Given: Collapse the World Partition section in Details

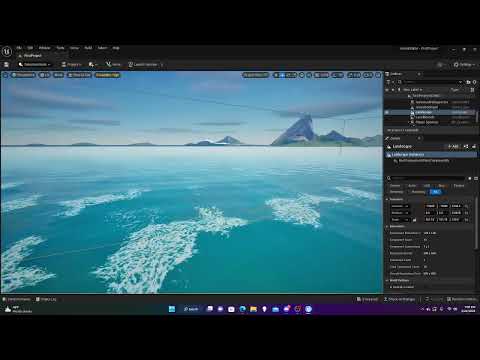Looking at the screenshot, I should click(387, 280).
